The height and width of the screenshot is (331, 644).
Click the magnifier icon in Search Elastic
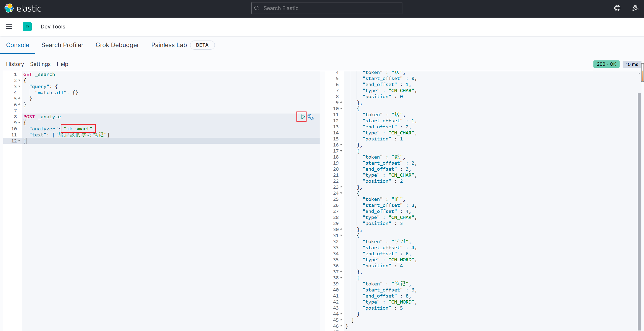(257, 8)
